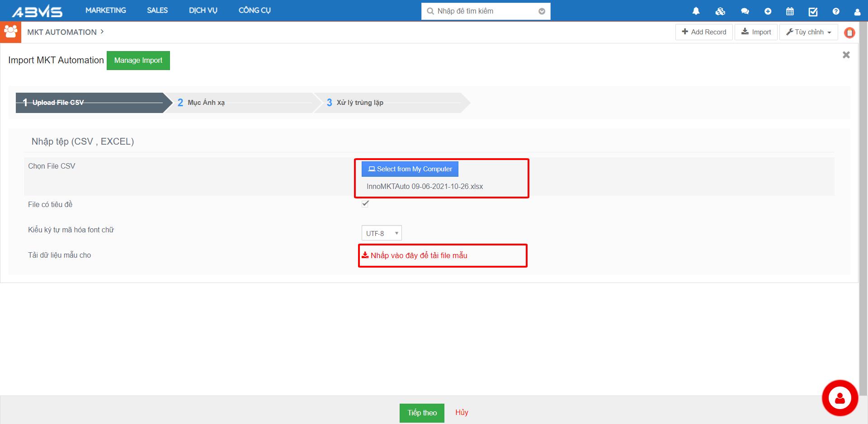Click the help question mark icon

[x=836, y=11]
